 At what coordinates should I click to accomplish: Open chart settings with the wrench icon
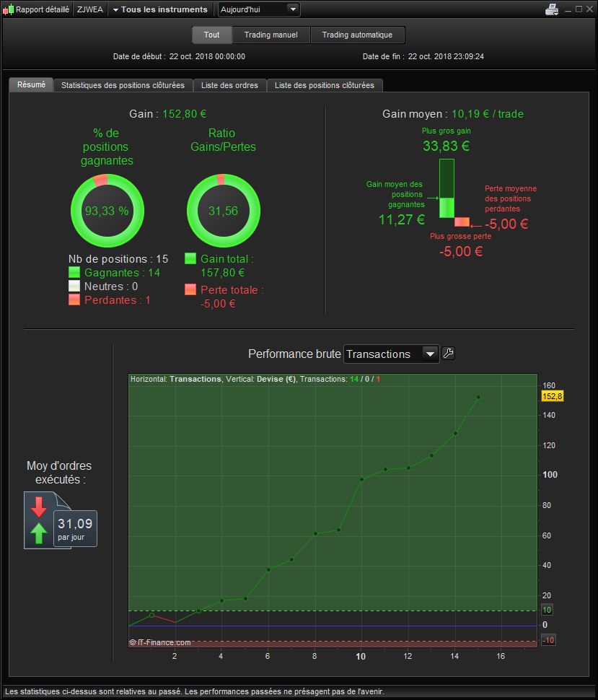pyautogui.click(x=448, y=354)
